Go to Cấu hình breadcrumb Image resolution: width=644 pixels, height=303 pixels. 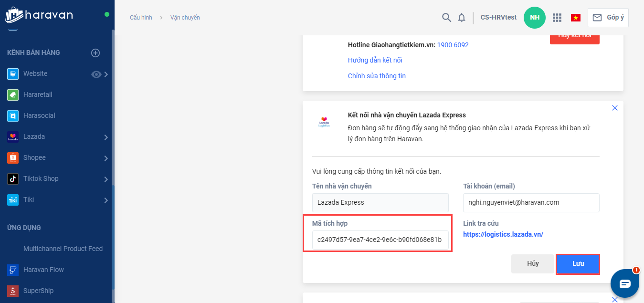point(141,18)
